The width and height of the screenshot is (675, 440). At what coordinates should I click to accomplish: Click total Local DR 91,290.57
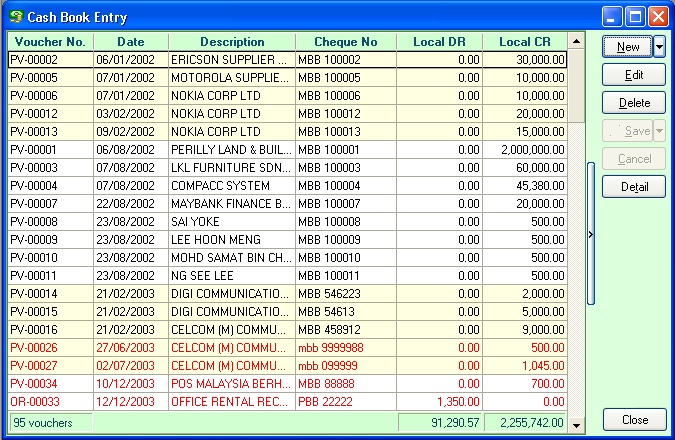440,423
